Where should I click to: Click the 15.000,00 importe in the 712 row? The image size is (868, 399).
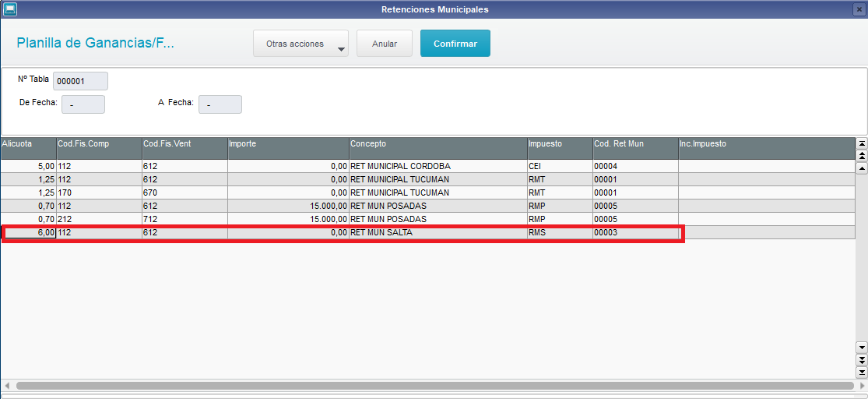tap(288, 220)
